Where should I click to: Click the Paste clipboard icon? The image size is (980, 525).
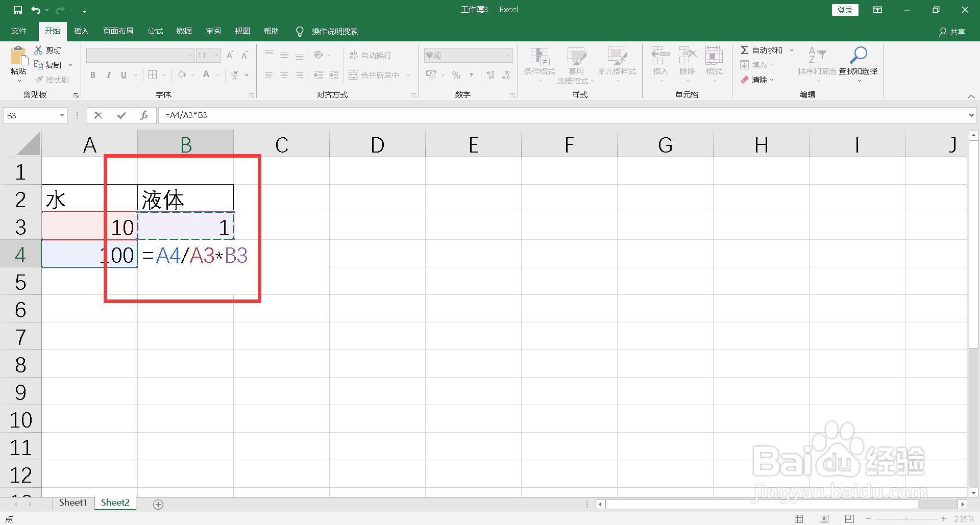coord(18,56)
